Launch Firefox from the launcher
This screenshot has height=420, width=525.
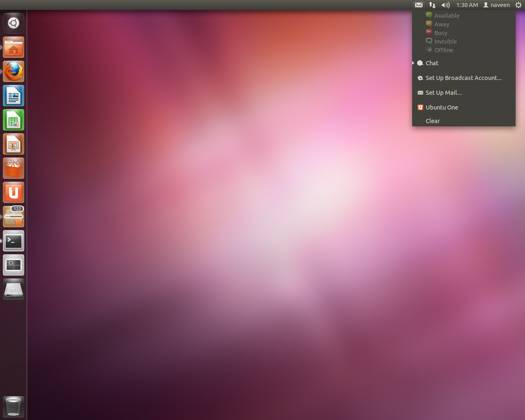(13, 71)
